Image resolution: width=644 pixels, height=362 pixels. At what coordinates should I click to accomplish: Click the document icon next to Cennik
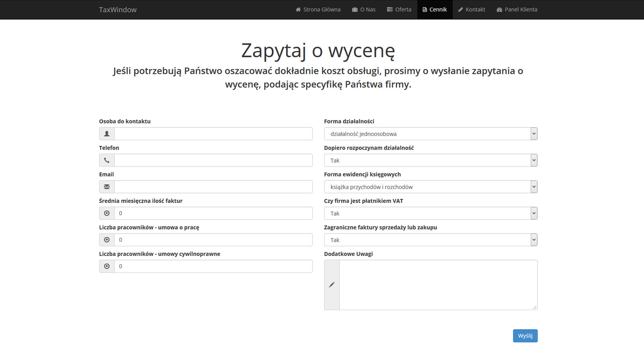click(425, 10)
